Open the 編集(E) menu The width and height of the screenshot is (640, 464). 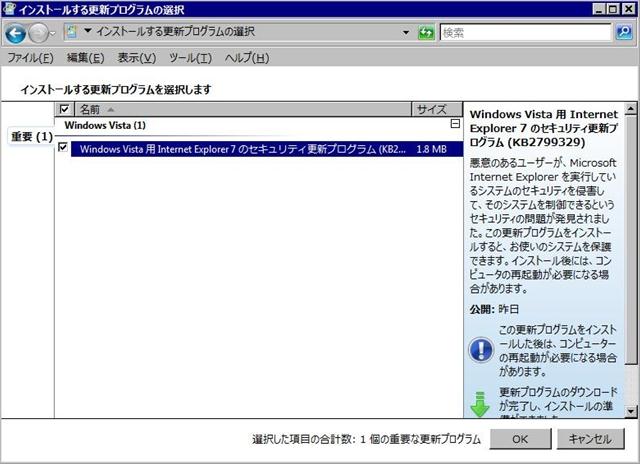pos(85,58)
